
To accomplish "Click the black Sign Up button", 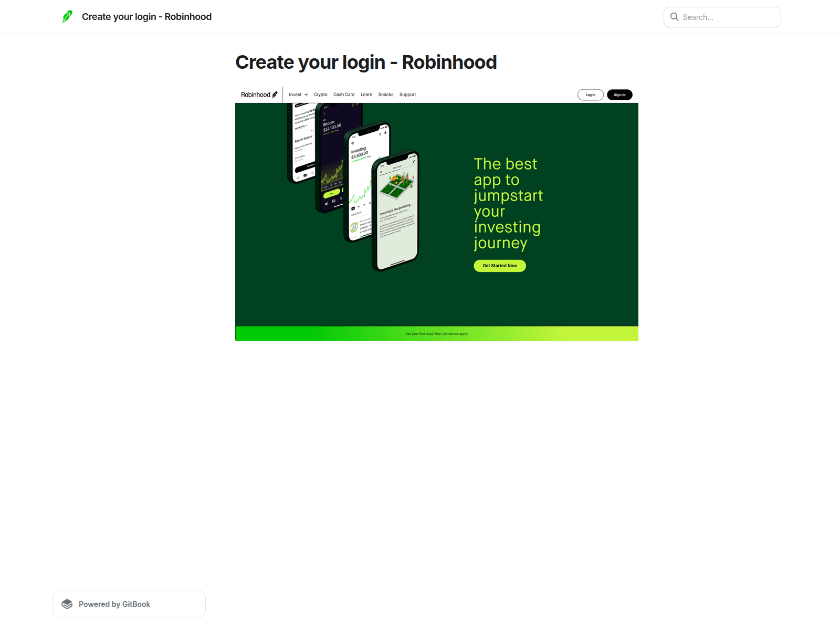I will tap(619, 95).
